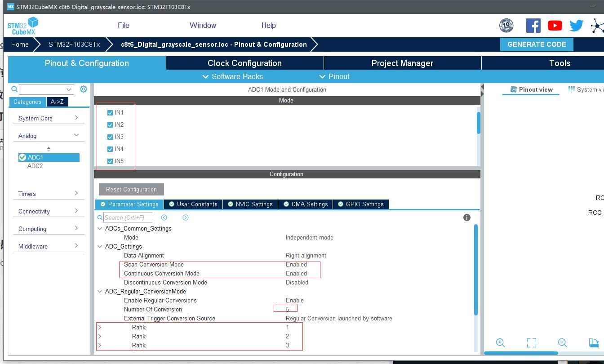Click the Number Of Conversion value 5
The height and width of the screenshot is (364, 604).
pos(288,309)
